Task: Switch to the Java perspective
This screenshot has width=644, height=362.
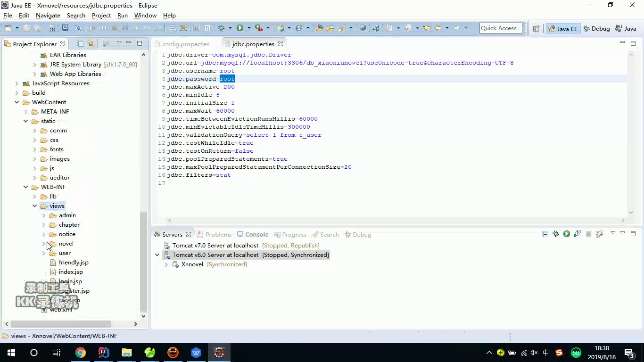Action: pyautogui.click(x=626, y=28)
